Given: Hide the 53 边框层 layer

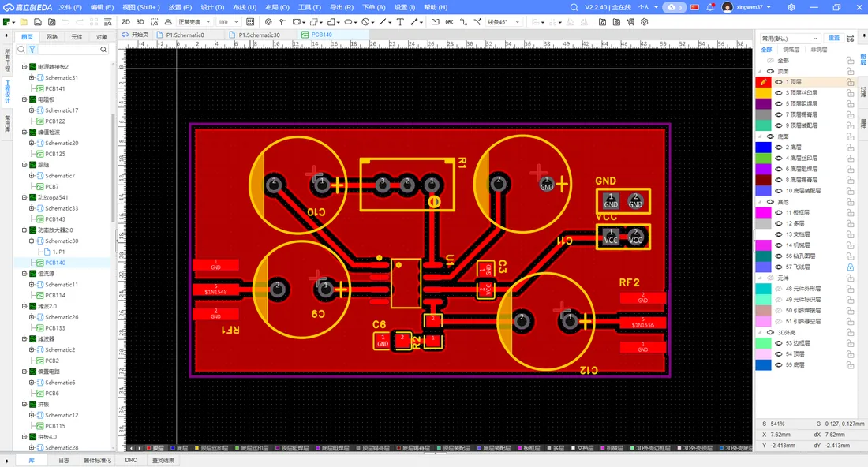Looking at the screenshot, I should (x=778, y=343).
